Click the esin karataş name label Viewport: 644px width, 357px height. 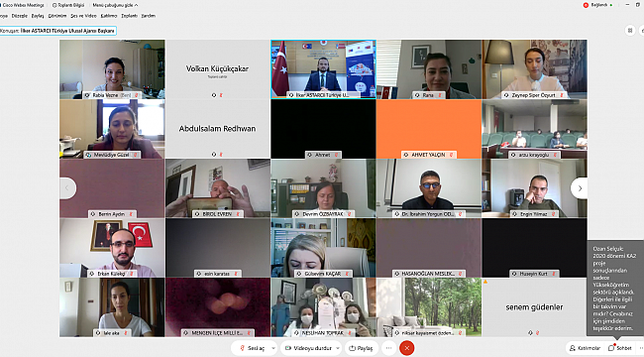click(x=217, y=274)
